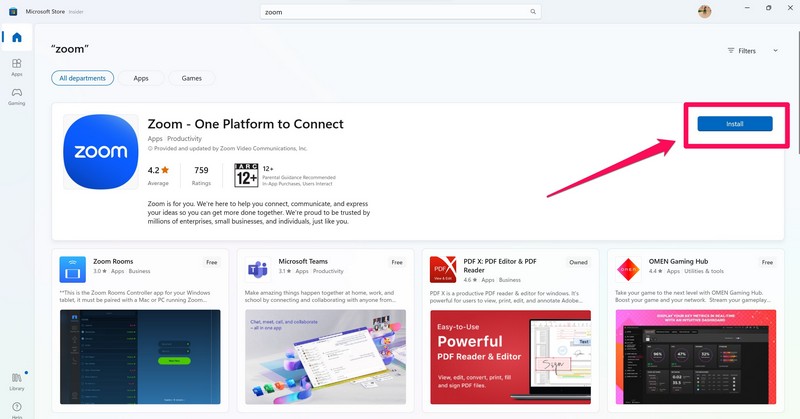Open the Apps section in sidebar
Image resolution: width=800 pixels, height=419 pixels.
17,67
